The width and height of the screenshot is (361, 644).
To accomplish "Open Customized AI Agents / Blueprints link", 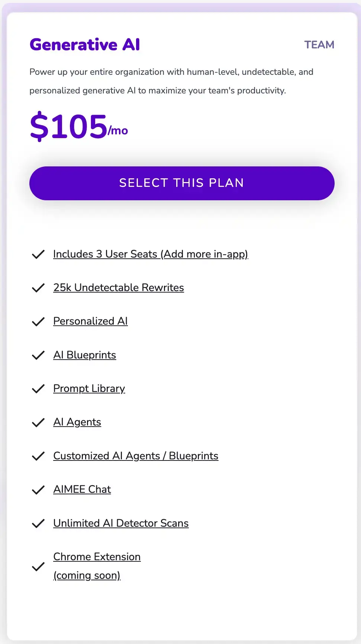I will coord(136,456).
